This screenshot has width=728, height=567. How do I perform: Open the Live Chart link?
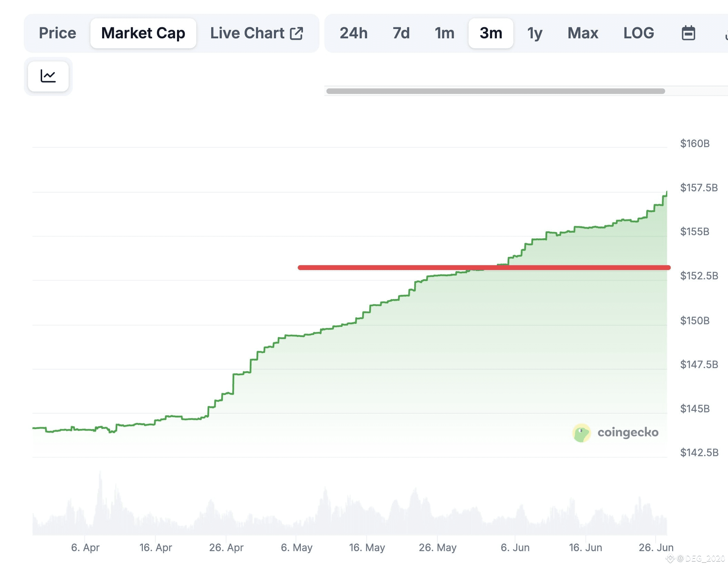click(257, 33)
